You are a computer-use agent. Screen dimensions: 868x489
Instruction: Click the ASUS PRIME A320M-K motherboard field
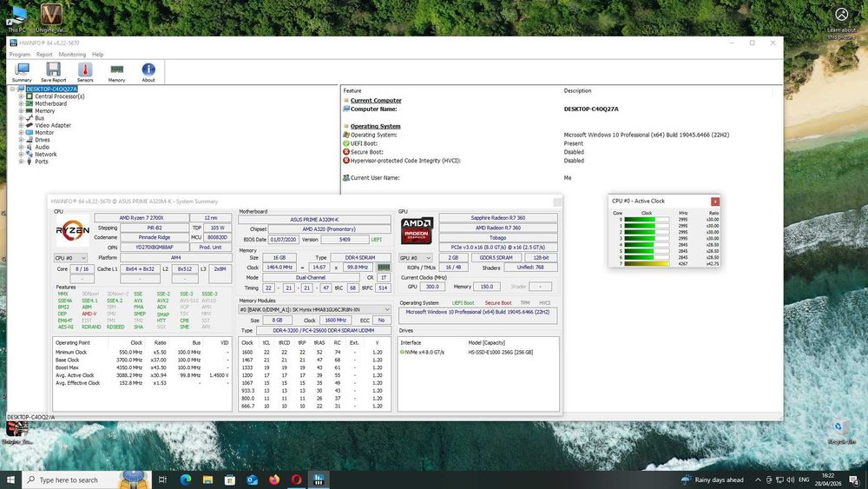click(314, 219)
